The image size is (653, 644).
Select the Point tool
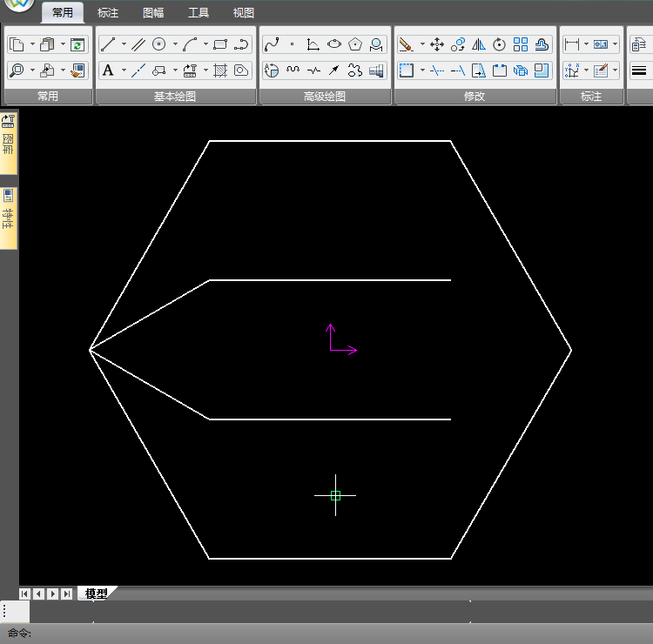tap(293, 44)
